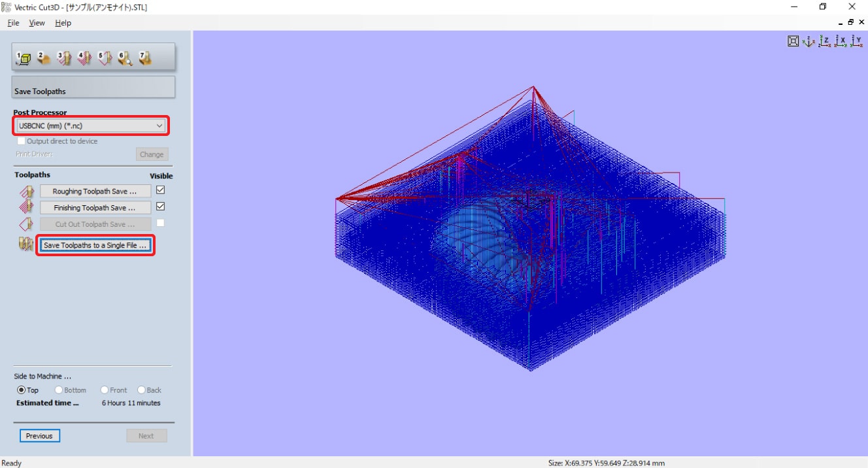Click the zoom-to-fit view icon
Viewport: 868px width, 468px height.
click(x=793, y=41)
